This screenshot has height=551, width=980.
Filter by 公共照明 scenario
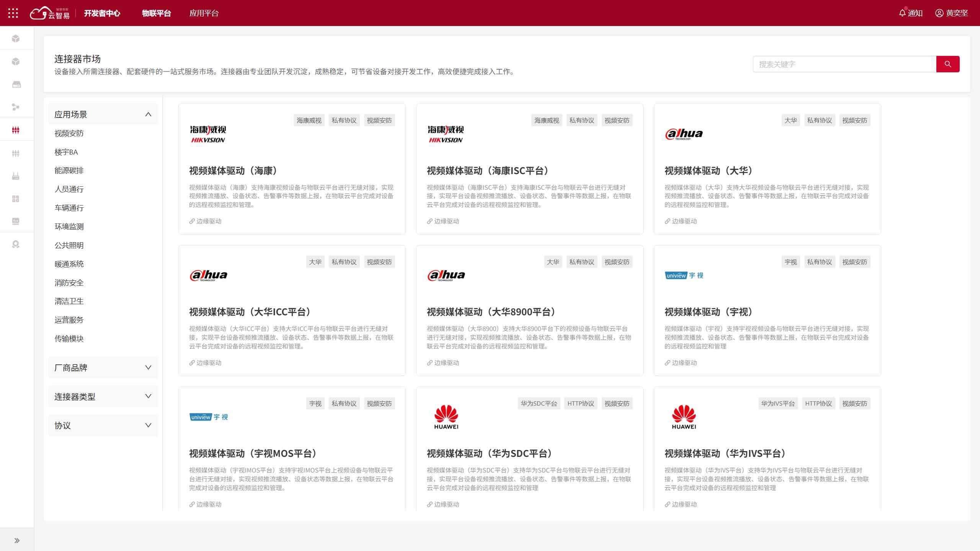coord(69,245)
